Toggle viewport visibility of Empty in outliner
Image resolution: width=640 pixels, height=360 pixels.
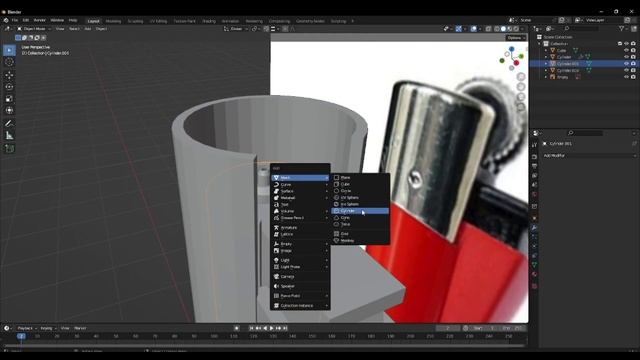pos(627,77)
